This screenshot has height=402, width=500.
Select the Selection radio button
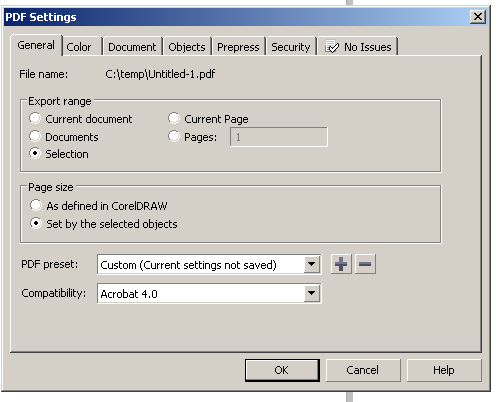coord(35,153)
